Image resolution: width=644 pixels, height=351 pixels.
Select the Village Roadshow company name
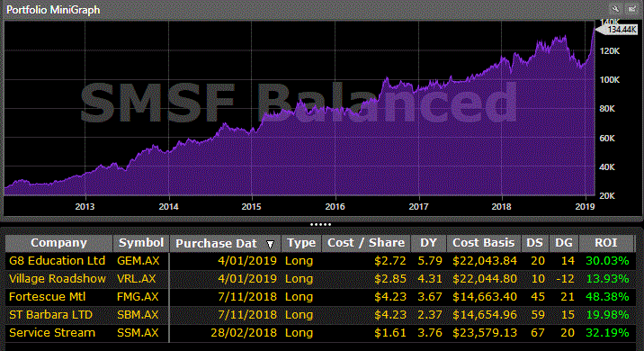tap(58, 279)
